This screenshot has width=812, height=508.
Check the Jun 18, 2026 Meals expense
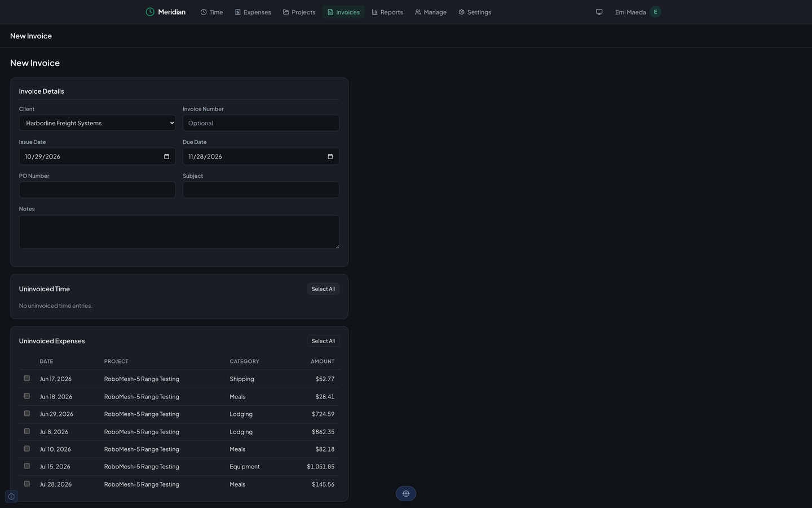(27, 396)
